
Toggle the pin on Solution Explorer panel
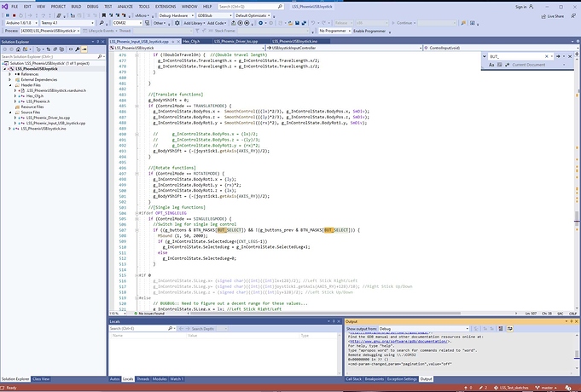(x=98, y=42)
